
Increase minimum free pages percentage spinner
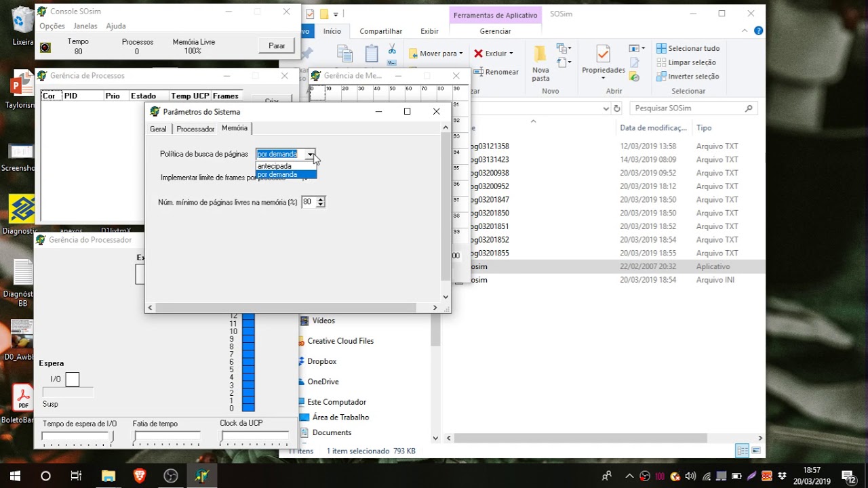point(321,199)
